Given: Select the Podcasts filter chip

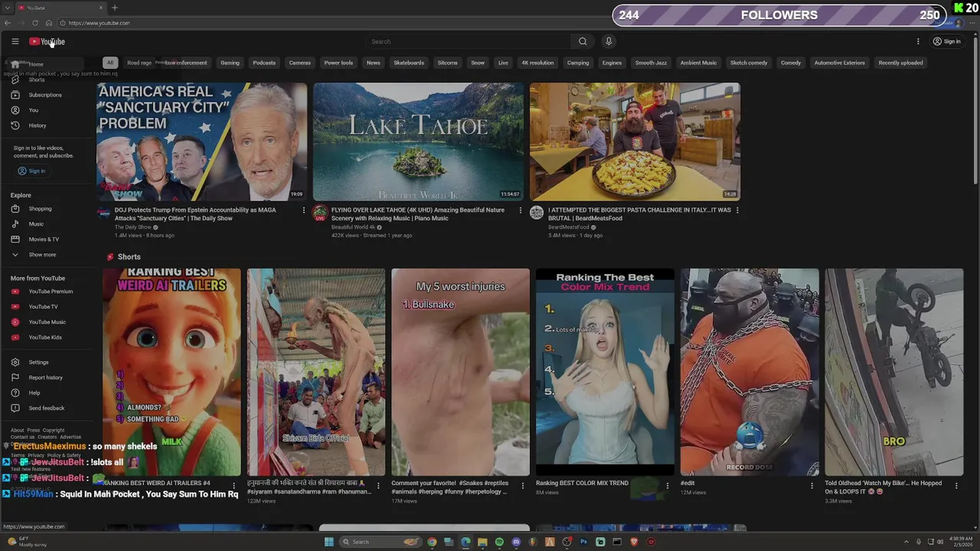Looking at the screenshot, I should pyautogui.click(x=264, y=63).
